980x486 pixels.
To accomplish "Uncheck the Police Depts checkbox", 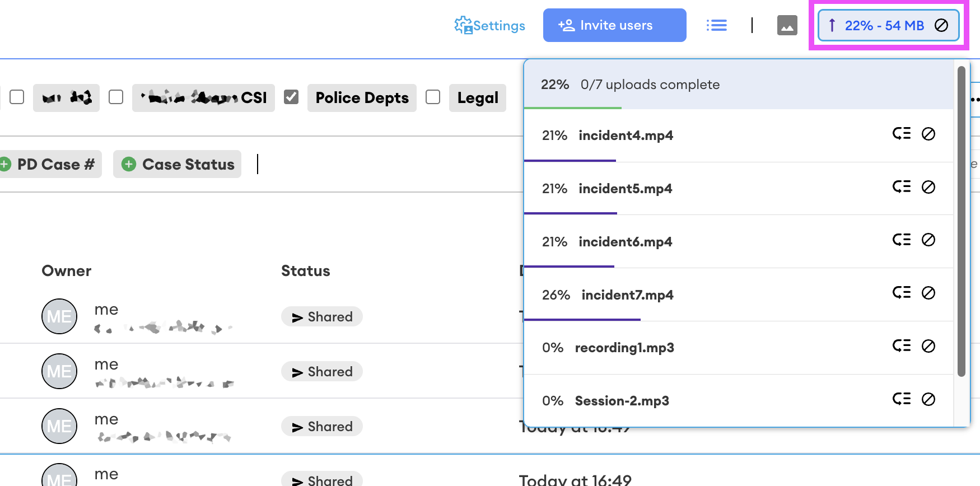I will pos(291,97).
